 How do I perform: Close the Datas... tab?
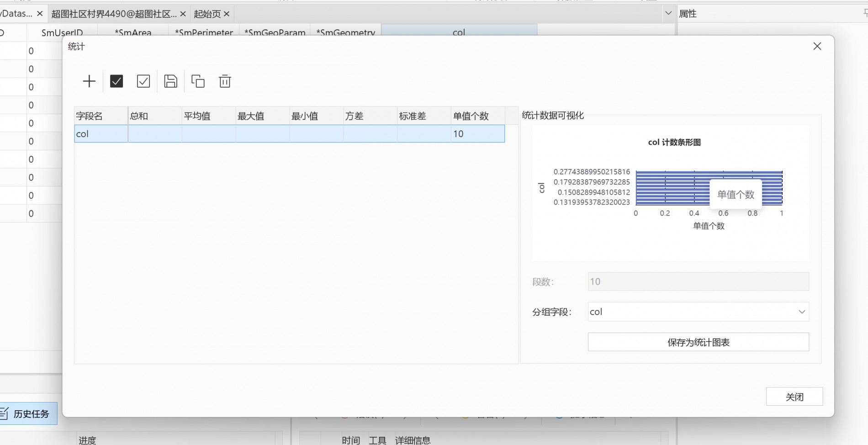coord(40,14)
